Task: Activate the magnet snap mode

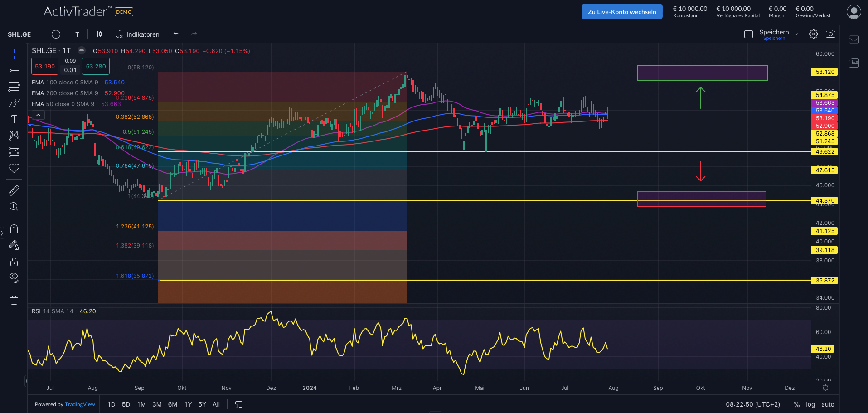Action: tap(14, 229)
